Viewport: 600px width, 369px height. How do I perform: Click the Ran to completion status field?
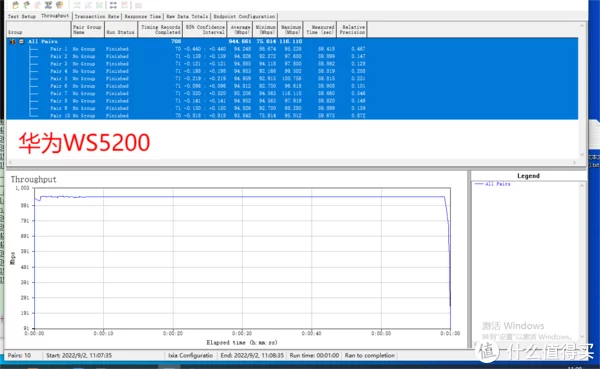click(x=370, y=356)
